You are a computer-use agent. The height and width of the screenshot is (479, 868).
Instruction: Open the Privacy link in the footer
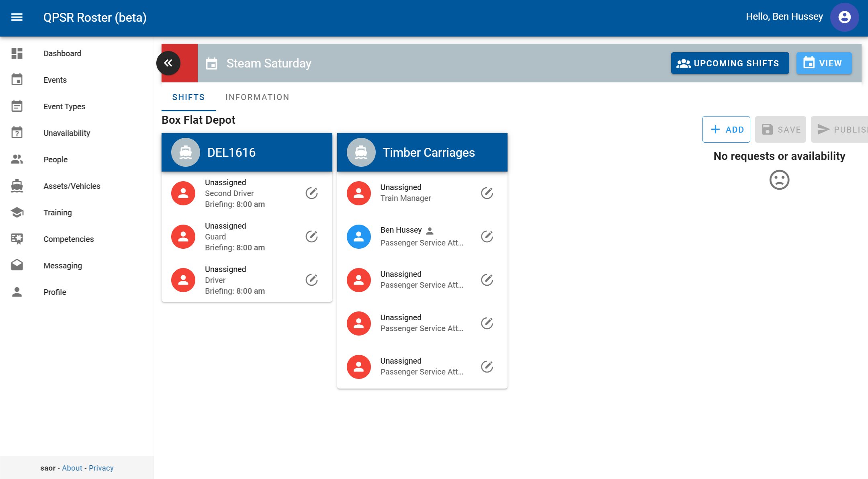(101, 468)
